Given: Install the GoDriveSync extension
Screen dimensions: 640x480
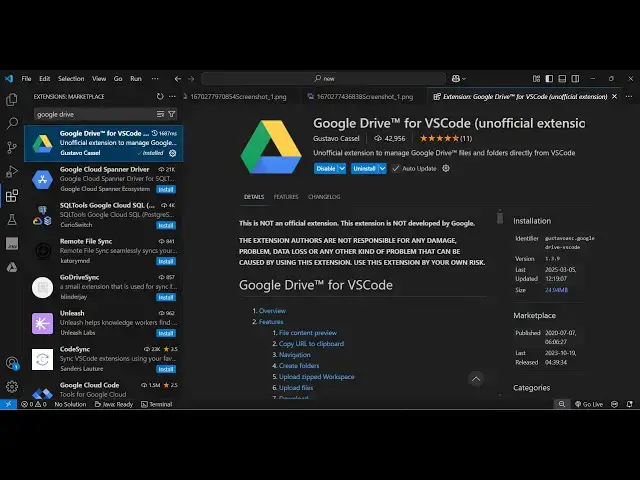Looking at the screenshot, I should pyautogui.click(x=166, y=297).
